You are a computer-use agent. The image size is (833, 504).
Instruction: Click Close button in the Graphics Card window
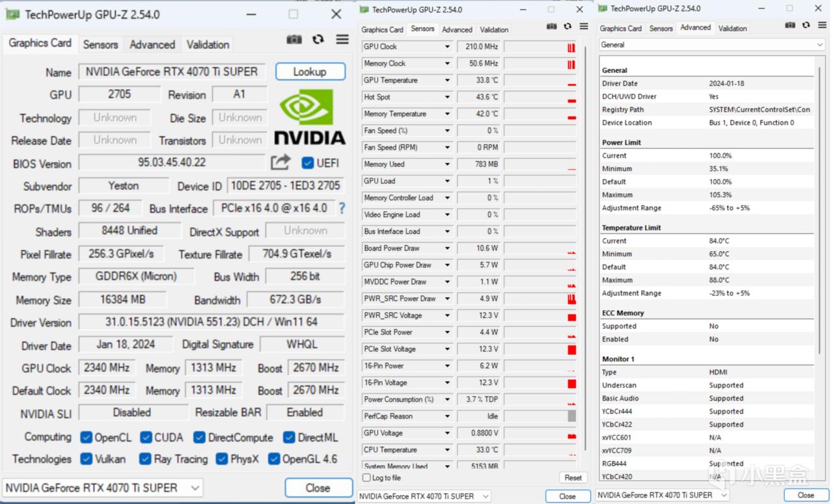pos(318,488)
